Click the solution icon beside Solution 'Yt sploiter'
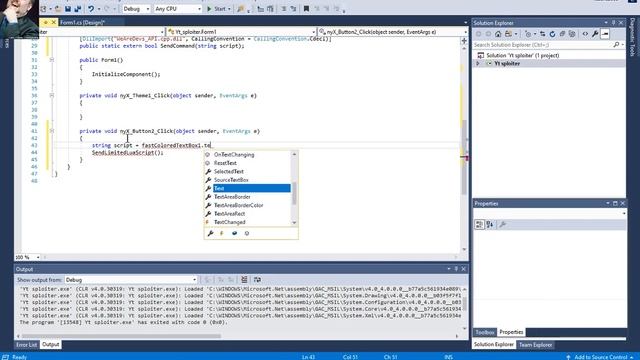Image resolution: width=640 pixels, height=360 pixels. pyautogui.click(x=481, y=55)
